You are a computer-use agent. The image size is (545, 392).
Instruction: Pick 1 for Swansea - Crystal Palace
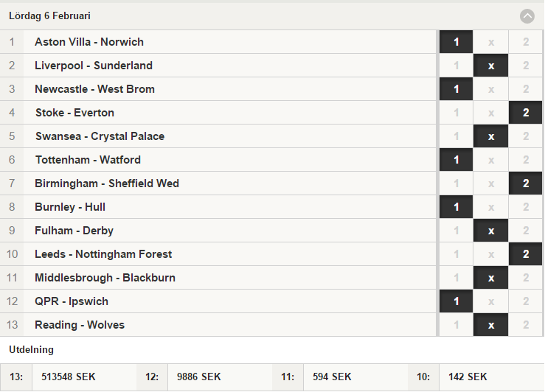(x=456, y=136)
